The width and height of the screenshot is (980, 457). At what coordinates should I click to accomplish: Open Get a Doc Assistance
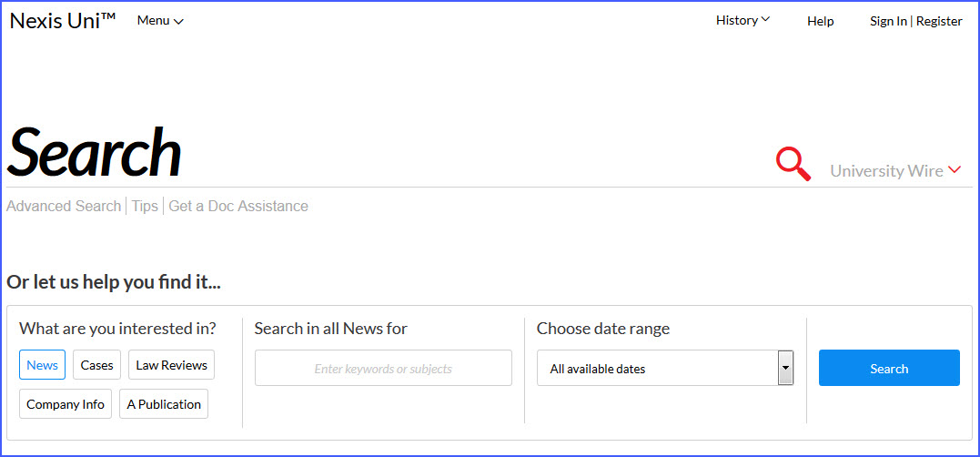[238, 206]
